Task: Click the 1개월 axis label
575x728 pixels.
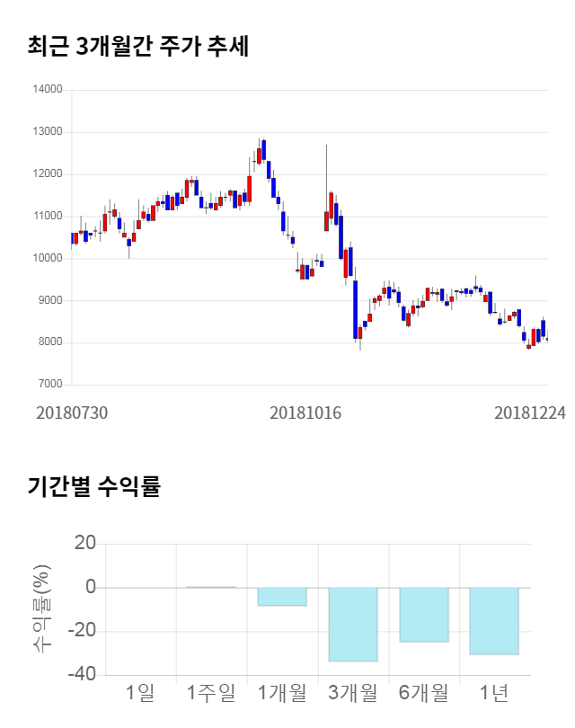Action: click(282, 692)
